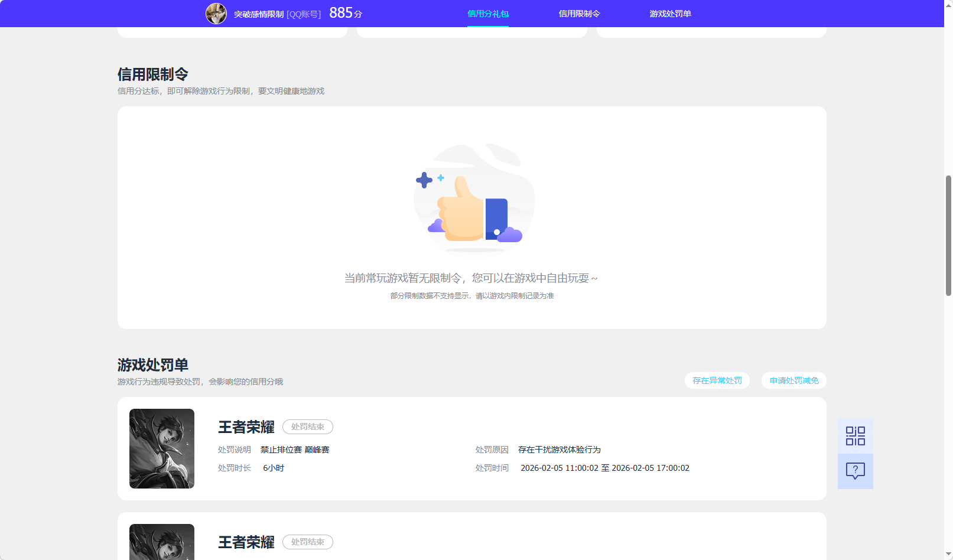Click the question mark help icon
Screen dimensions: 953x560
(x=855, y=471)
